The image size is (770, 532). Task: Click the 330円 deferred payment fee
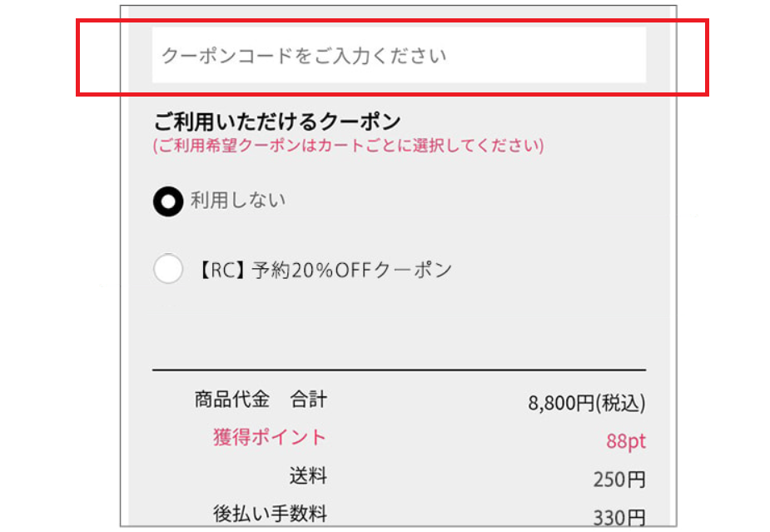click(618, 518)
